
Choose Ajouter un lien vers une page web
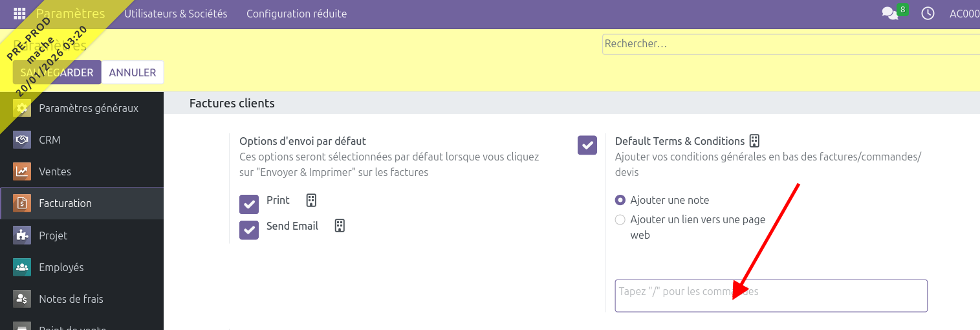[x=620, y=220]
